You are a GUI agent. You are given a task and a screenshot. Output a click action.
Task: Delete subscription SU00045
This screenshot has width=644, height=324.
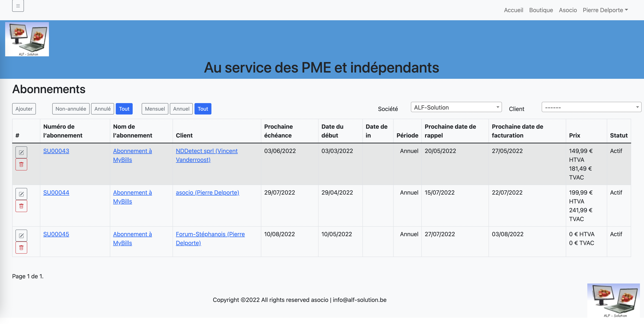pos(21,247)
